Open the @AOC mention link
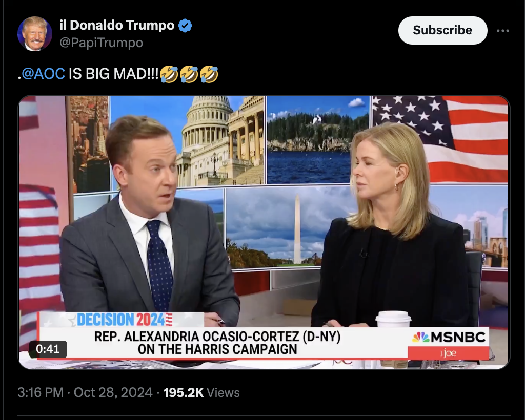525x420 pixels. [43, 74]
